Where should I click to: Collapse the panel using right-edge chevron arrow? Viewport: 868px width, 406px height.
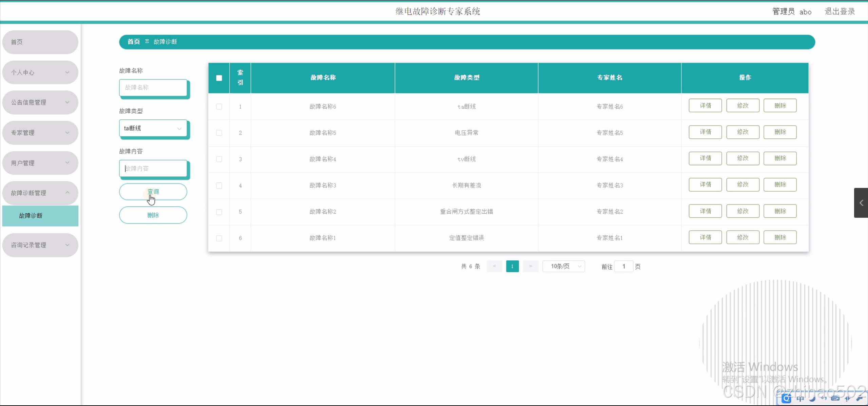(861, 202)
